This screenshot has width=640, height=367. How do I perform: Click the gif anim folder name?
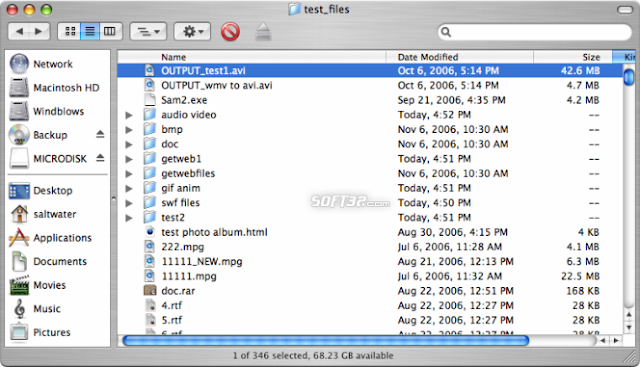180,188
